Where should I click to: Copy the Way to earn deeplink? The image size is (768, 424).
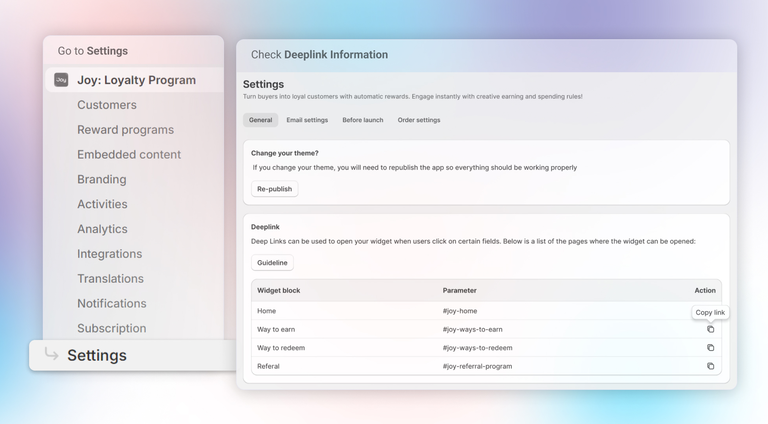click(710, 329)
